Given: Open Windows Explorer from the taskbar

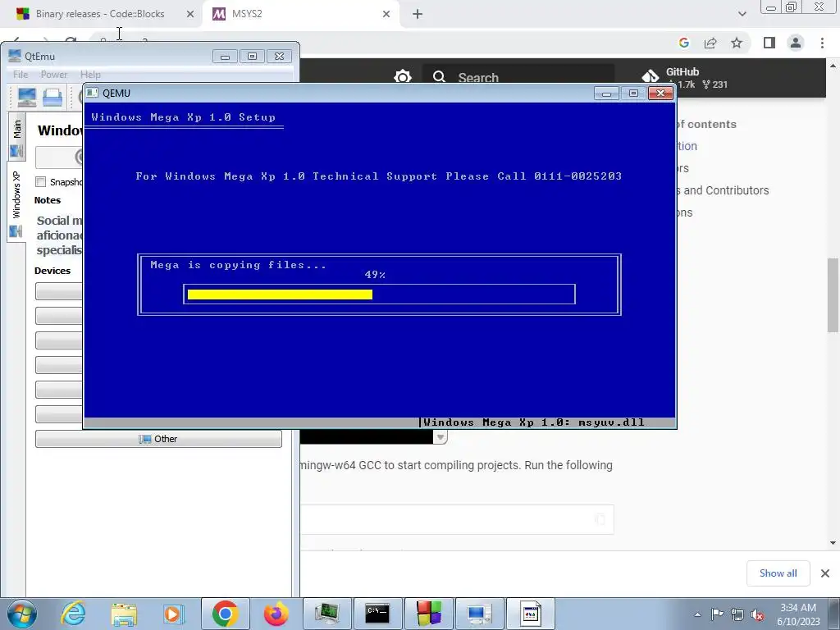Looking at the screenshot, I should 124,614.
